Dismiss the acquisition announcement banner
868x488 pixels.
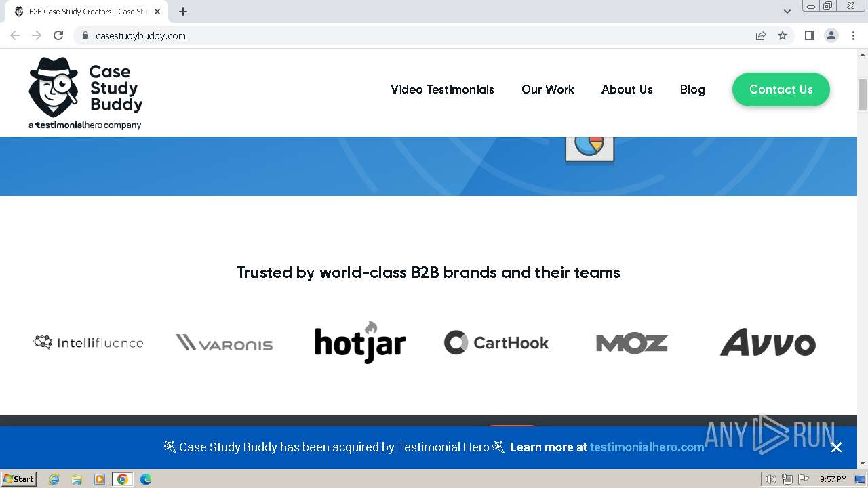point(836,447)
